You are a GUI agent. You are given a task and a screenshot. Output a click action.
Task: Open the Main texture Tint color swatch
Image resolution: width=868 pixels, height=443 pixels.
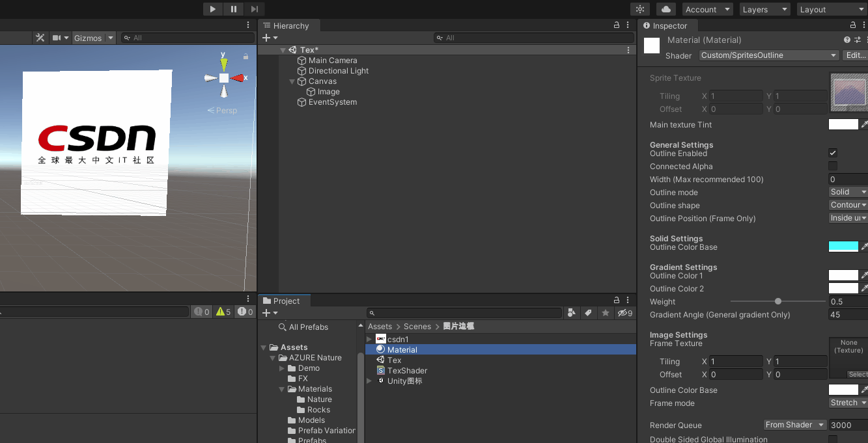843,124
